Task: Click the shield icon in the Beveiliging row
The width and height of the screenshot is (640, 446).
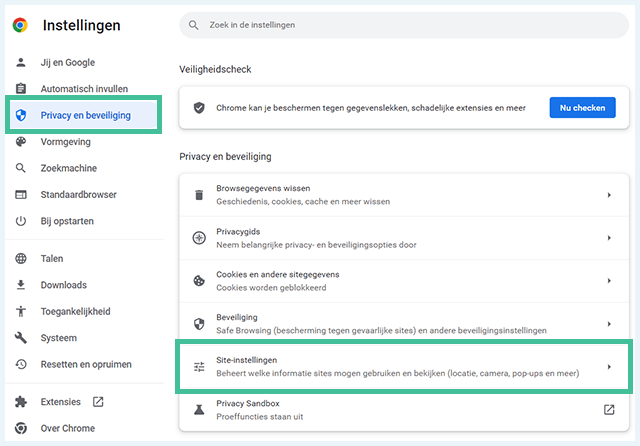Action: pyautogui.click(x=199, y=324)
